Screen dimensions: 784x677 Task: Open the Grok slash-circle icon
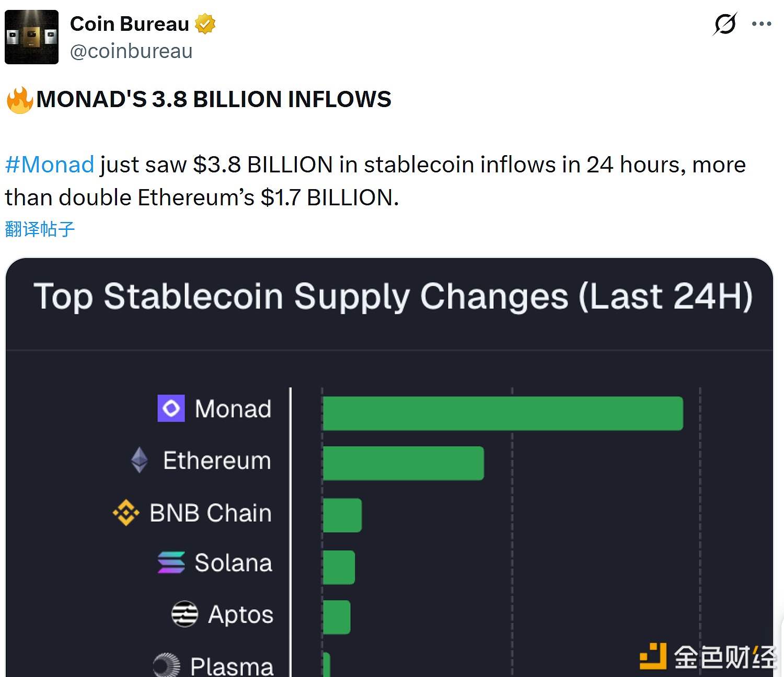(725, 24)
